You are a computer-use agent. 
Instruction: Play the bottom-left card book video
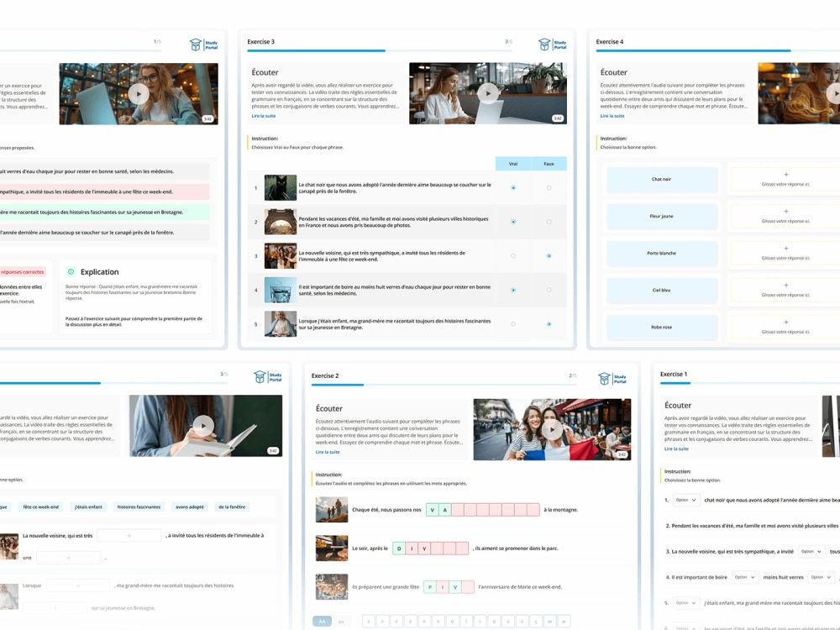point(203,426)
